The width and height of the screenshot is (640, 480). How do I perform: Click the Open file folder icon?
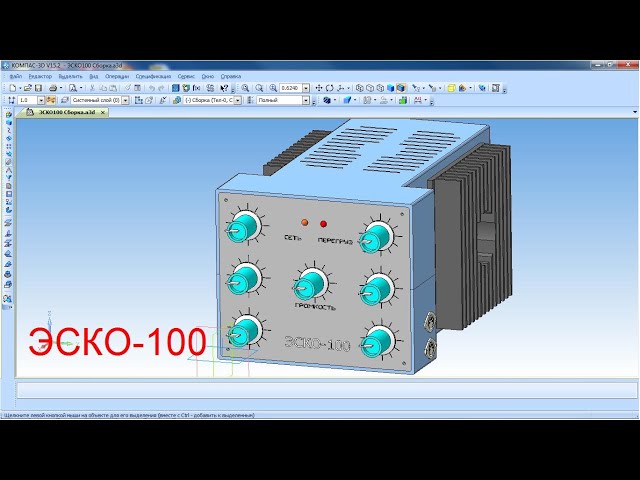click(28, 88)
